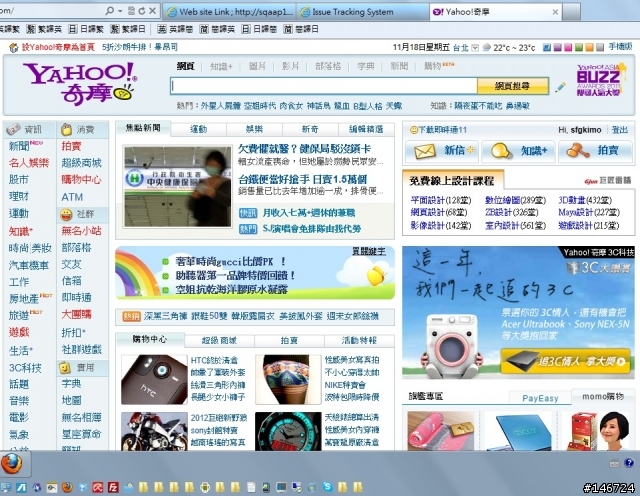This screenshot has width=640, height=496.
Task: Select the pink page theme swatch
Action: point(568,48)
